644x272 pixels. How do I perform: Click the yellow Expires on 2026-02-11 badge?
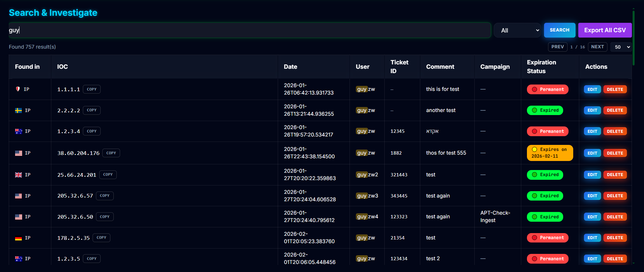pyautogui.click(x=549, y=153)
